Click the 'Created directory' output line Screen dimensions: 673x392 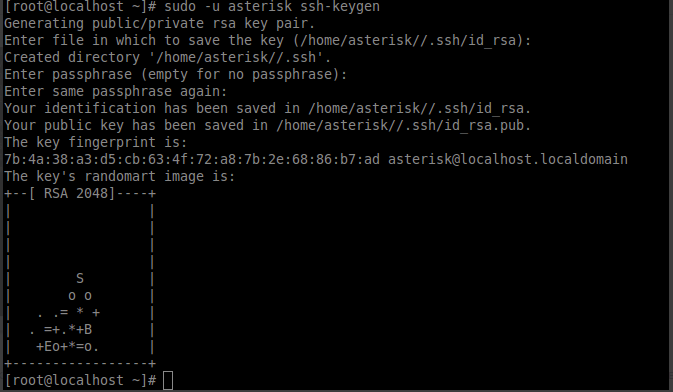[168, 57]
